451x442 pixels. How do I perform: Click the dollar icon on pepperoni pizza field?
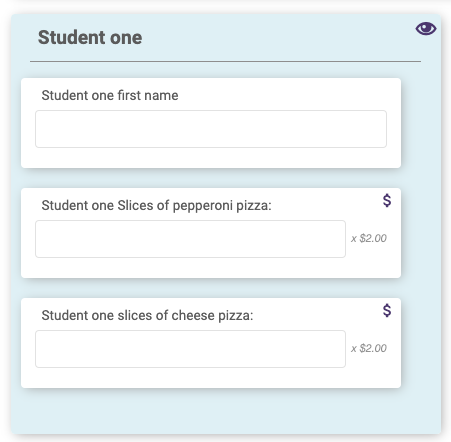(x=387, y=200)
